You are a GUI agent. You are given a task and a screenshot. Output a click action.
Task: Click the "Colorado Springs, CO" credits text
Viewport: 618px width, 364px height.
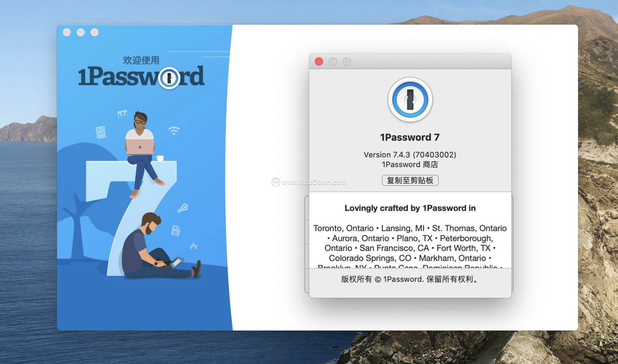coord(370,258)
